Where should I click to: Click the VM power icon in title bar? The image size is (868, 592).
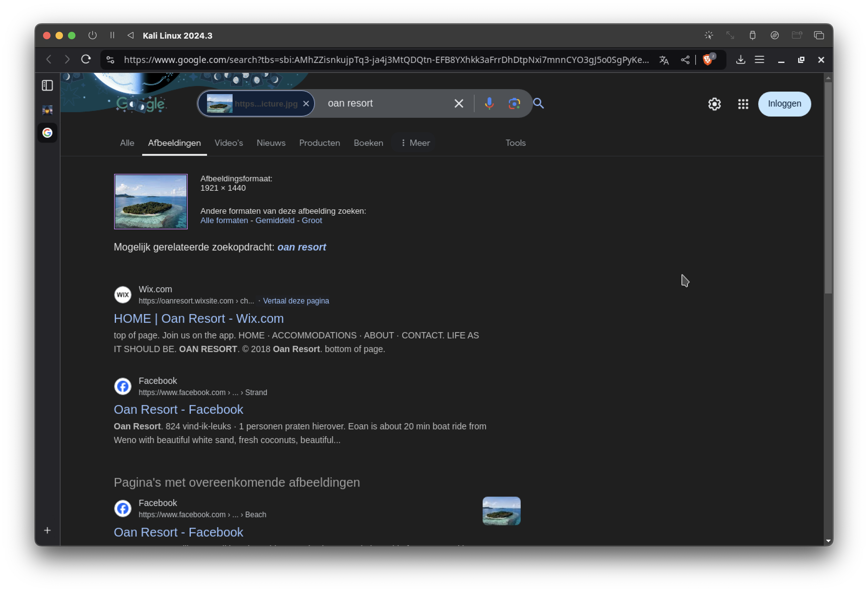92,36
